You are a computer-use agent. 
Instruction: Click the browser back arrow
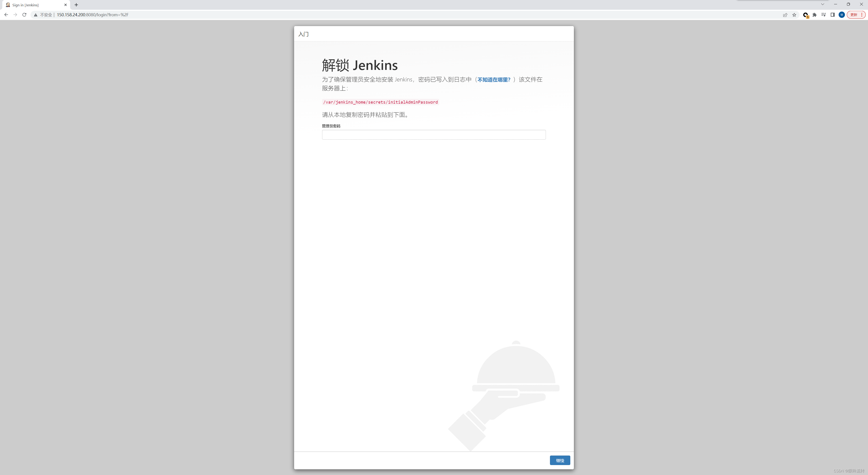(6, 15)
